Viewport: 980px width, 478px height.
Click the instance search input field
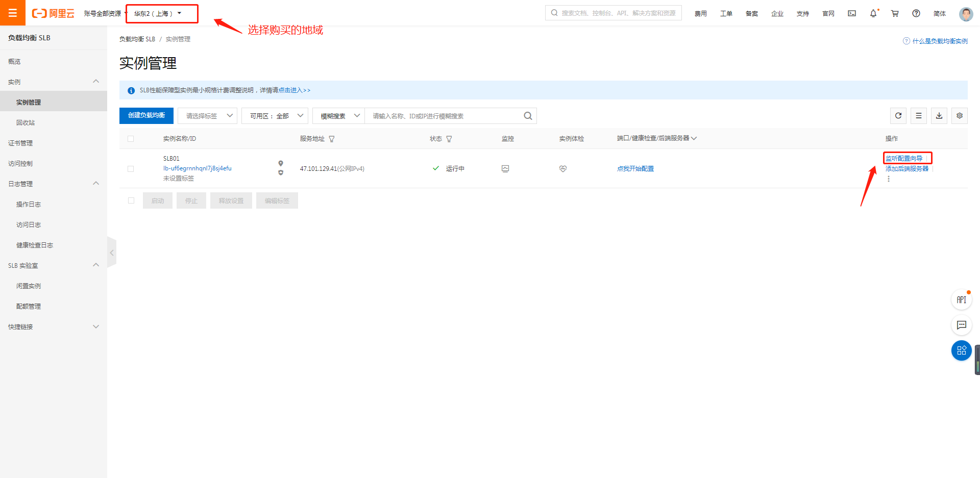click(x=444, y=116)
